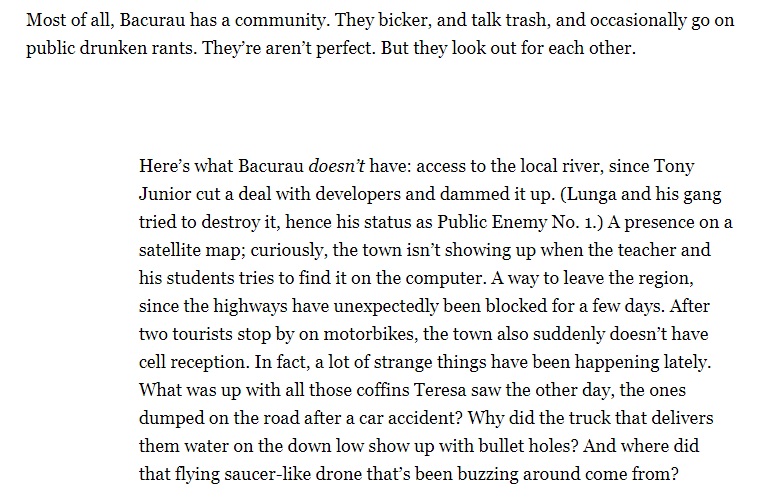Click the words "satellite map"
770x498 pixels.
190,250
